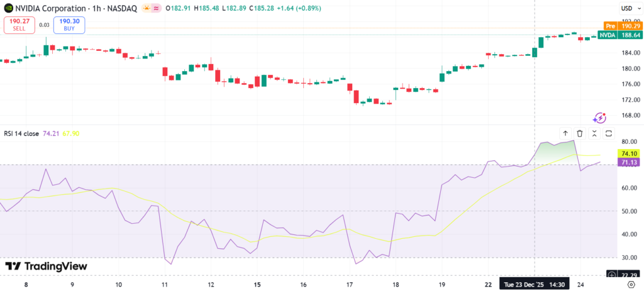
Task: Click the low value L182.89
Action: [x=234, y=8]
